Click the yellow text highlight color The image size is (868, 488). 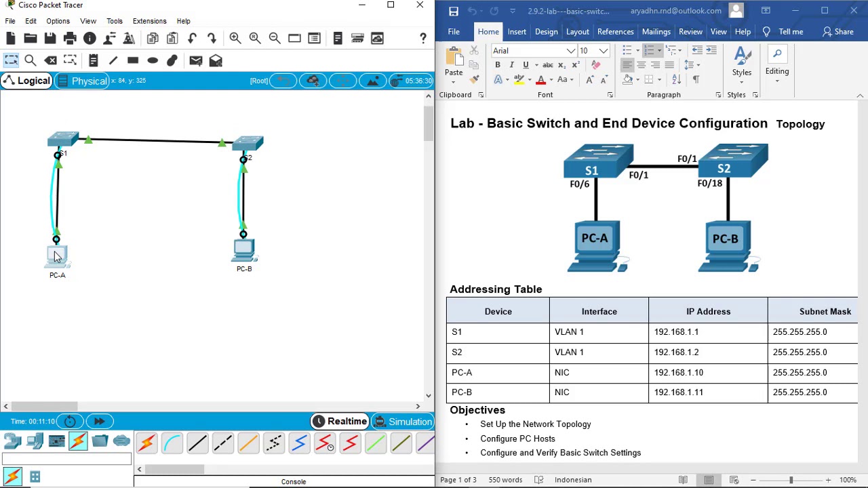coord(519,80)
